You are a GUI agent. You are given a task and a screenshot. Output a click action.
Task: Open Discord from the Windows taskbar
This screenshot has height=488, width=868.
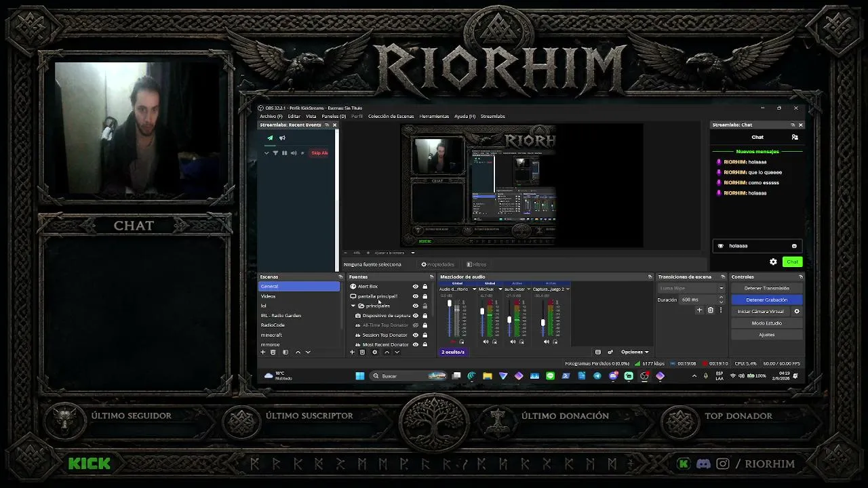pos(613,376)
